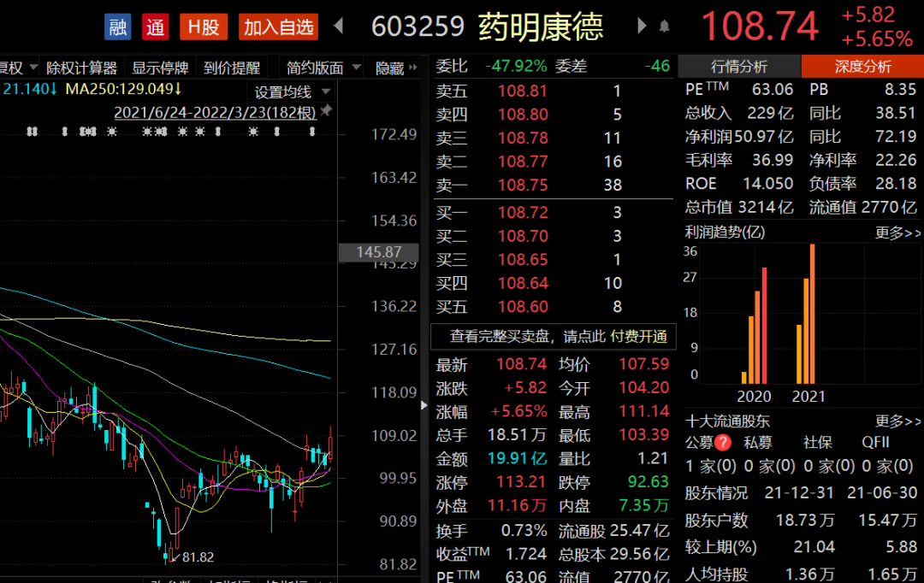Viewport: 924px width, 583px height.
Task: Add stock via 加入自选 button
Action: (x=278, y=27)
